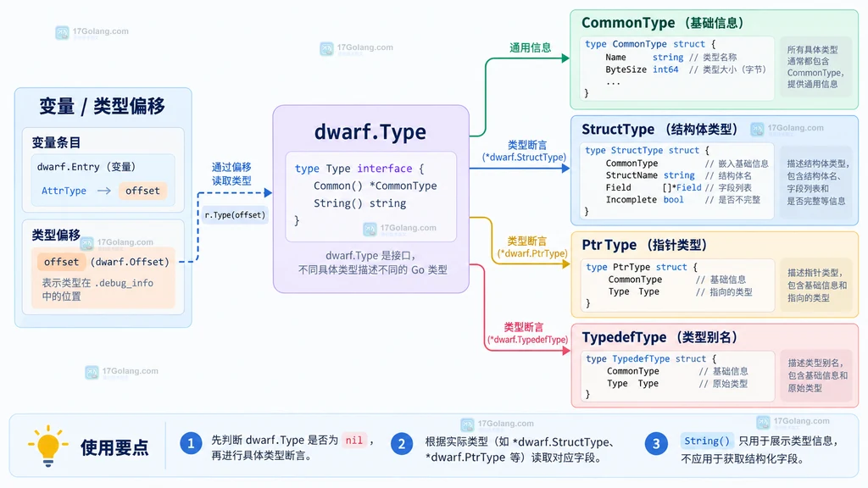Click the blue circle numbered 2
Image resolution: width=868 pixels, height=488 pixels.
(x=402, y=444)
